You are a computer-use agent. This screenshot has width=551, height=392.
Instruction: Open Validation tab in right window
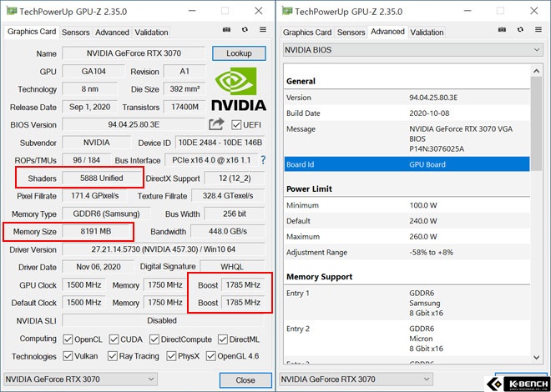(427, 33)
